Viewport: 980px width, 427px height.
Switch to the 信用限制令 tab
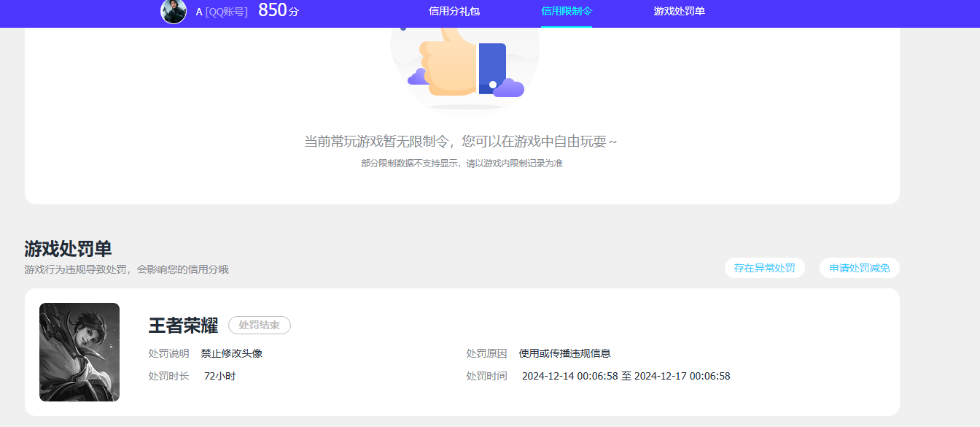click(x=567, y=12)
